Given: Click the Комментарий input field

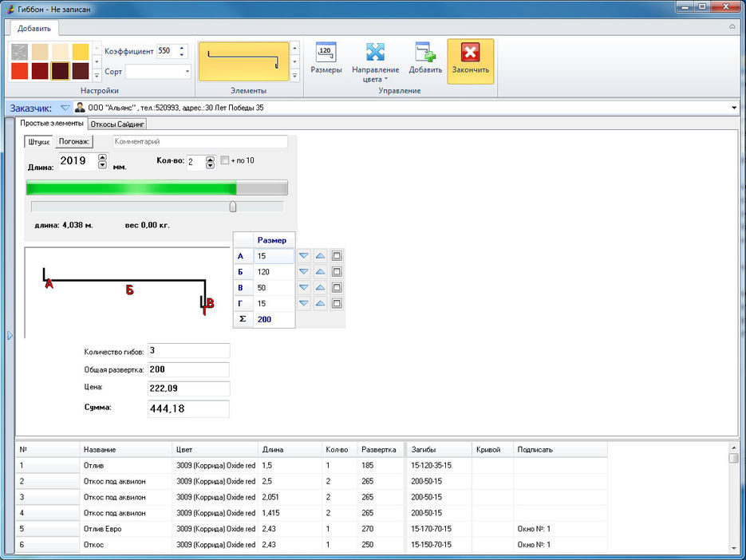Looking at the screenshot, I should pos(199,141).
